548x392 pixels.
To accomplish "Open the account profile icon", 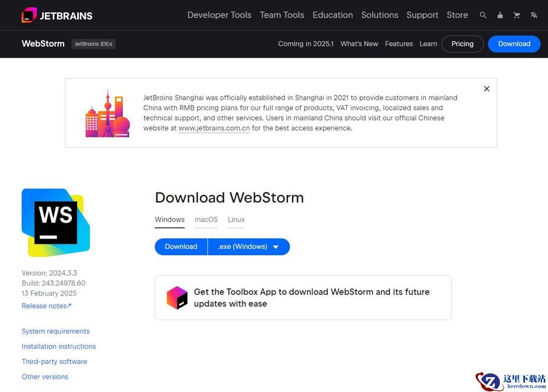I will pyautogui.click(x=500, y=15).
